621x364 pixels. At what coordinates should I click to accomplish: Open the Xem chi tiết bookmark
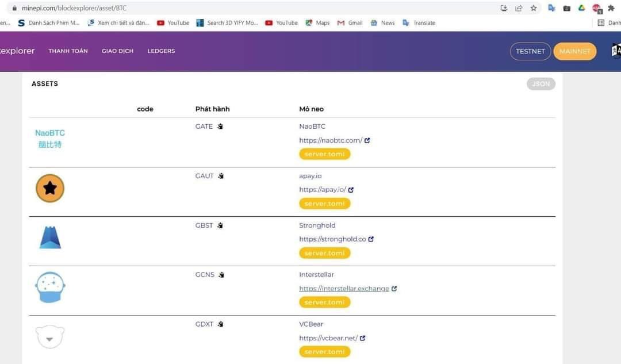coord(118,23)
